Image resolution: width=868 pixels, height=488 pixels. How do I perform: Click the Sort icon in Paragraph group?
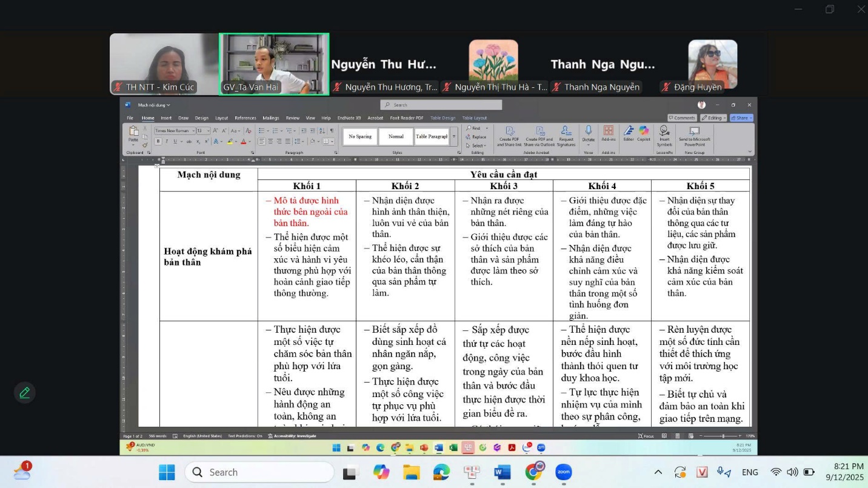[322, 130]
